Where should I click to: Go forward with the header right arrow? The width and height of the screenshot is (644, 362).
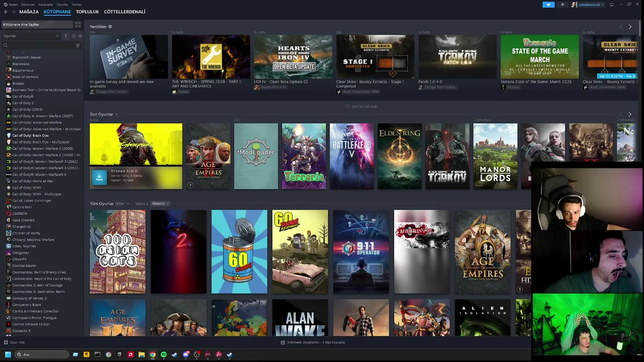(13, 12)
